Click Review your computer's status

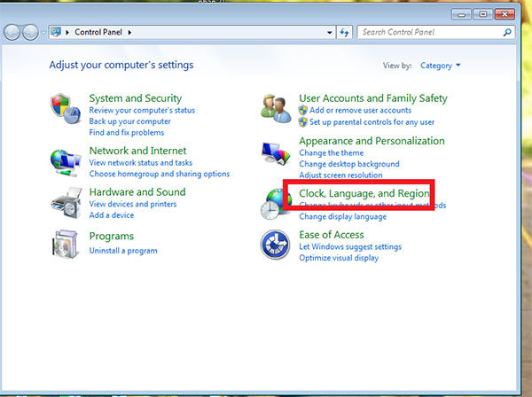pyautogui.click(x=142, y=110)
